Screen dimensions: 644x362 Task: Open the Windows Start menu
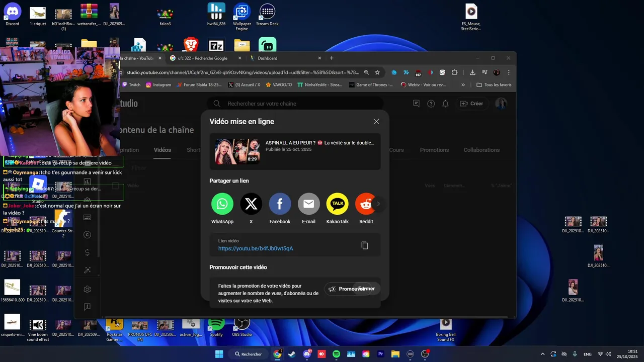(x=219, y=354)
